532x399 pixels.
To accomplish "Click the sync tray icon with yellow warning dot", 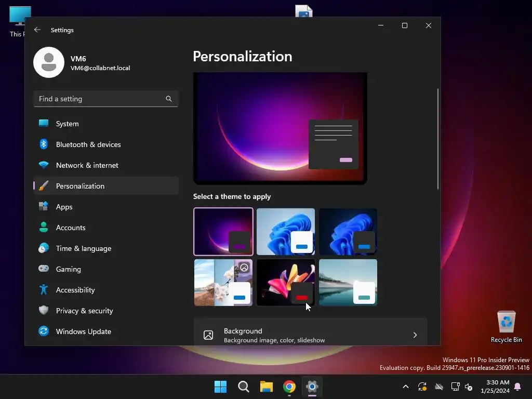I will [422, 387].
